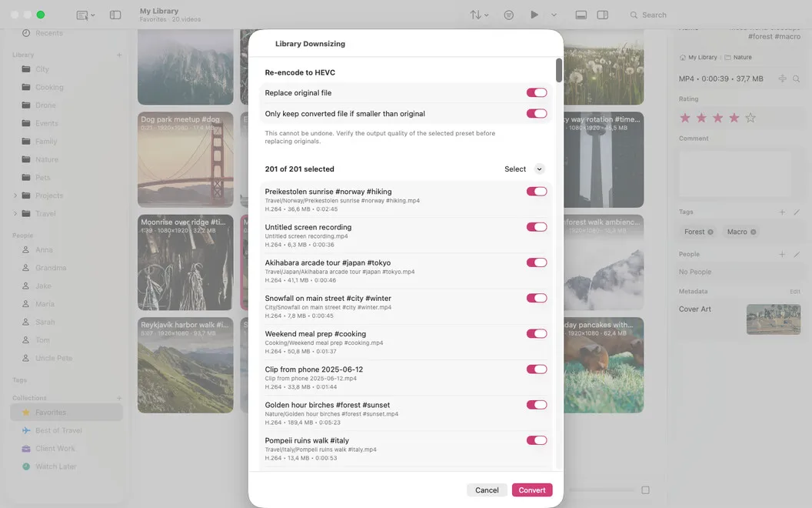Open the play options chevron
Image resolution: width=812 pixels, height=508 pixels.
tap(554, 15)
